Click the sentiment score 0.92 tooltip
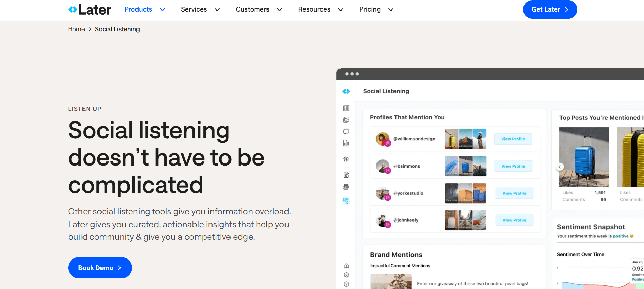This screenshot has height=289, width=644. [x=638, y=268]
